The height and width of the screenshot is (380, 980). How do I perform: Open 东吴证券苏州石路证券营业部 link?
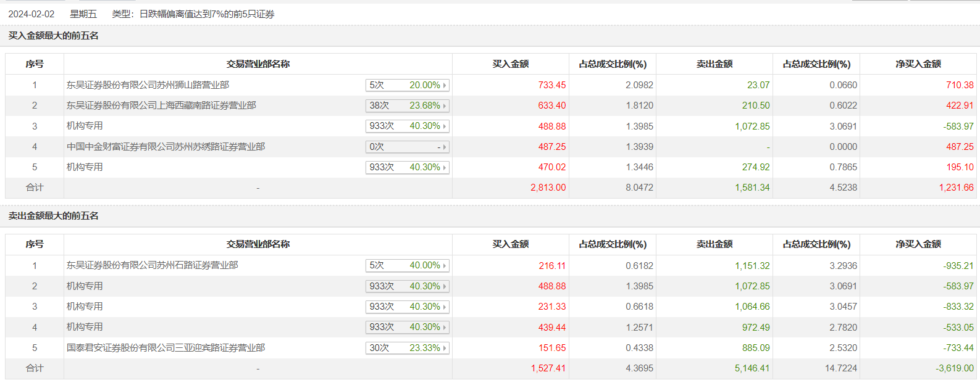coord(152,265)
